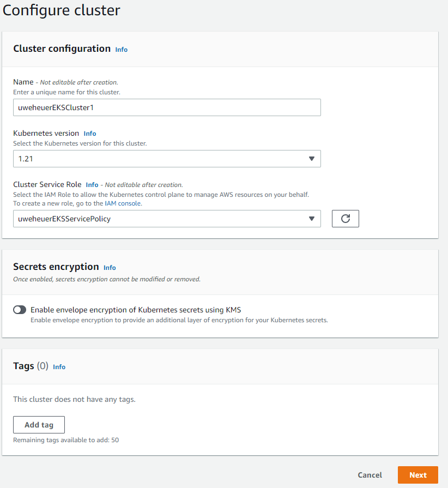
Task: Open Info link next to Cluster configuration
Action: pos(121,50)
